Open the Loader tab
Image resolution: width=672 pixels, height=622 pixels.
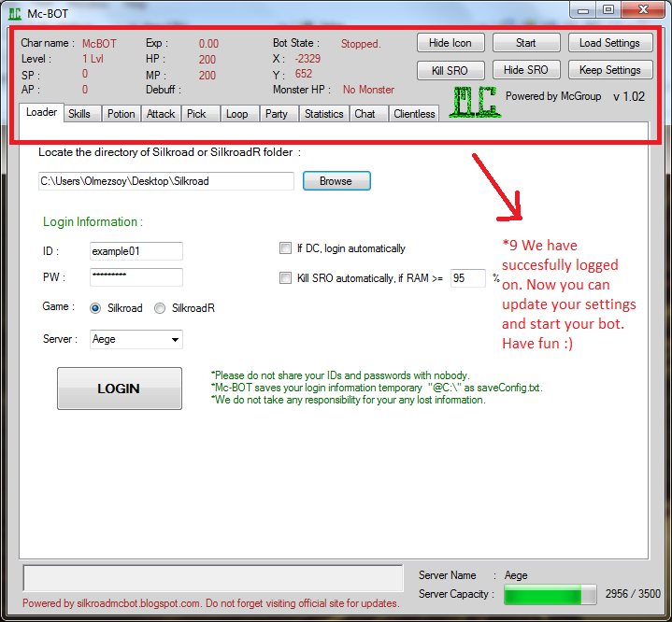tap(41, 113)
